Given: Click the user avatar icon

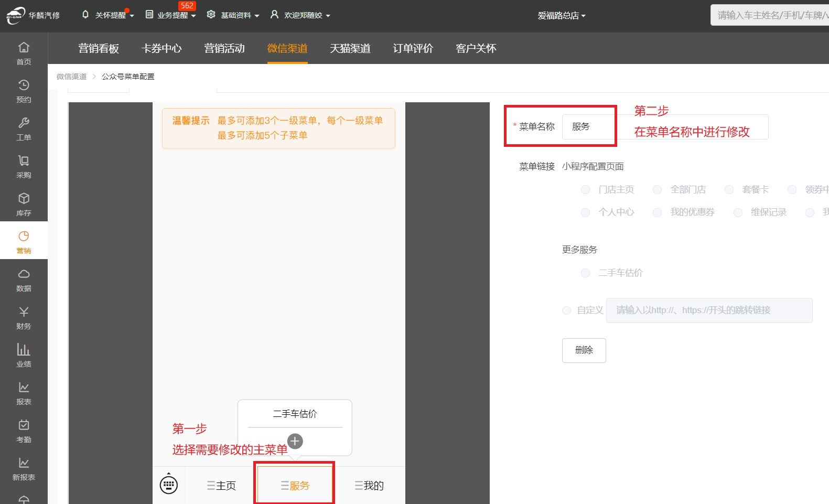Looking at the screenshot, I should 274,15.
